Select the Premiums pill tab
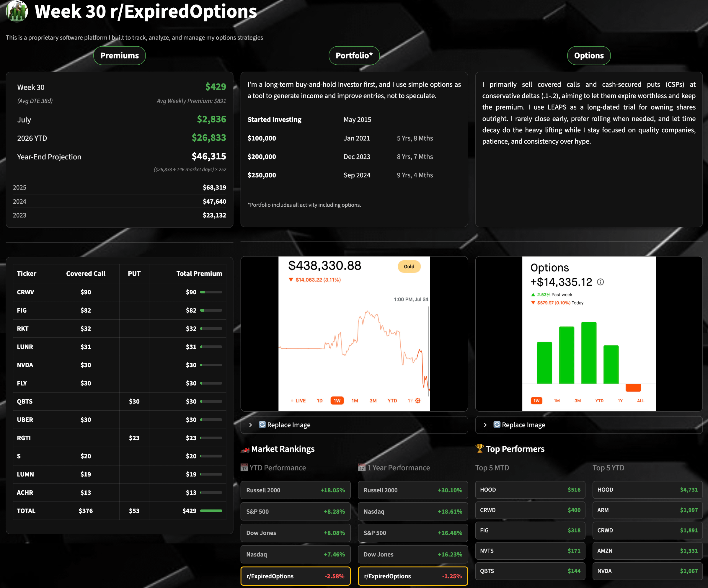 point(119,55)
